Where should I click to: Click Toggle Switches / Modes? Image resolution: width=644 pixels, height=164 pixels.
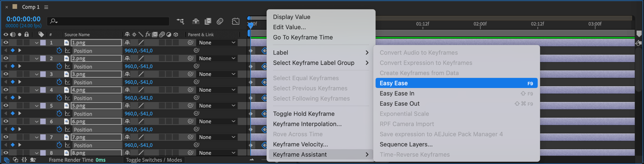(154, 160)
